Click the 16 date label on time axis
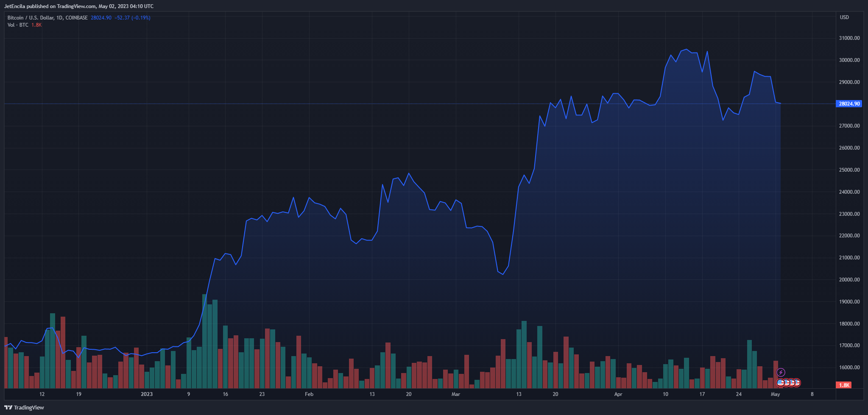Screen dimensions: 868x415 coord(226,394)
